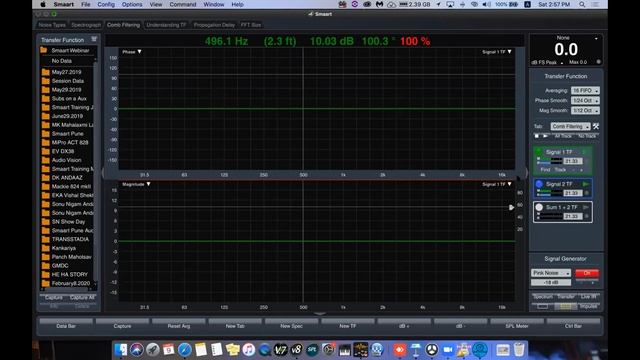The image size is (640, 360).
Task: Toggle the signal generator On button
Action: pyautogui.click(x=587, y=273)
